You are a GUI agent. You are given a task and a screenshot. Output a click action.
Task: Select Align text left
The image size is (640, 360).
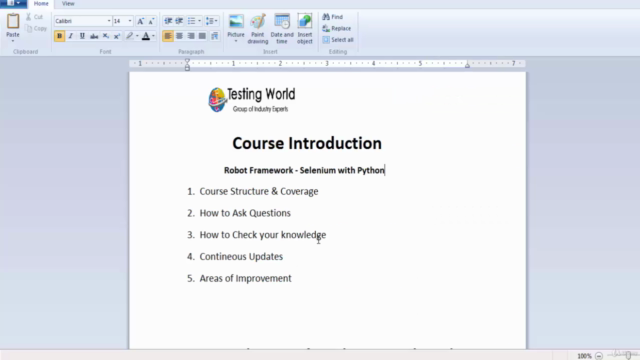coord(168,36)
